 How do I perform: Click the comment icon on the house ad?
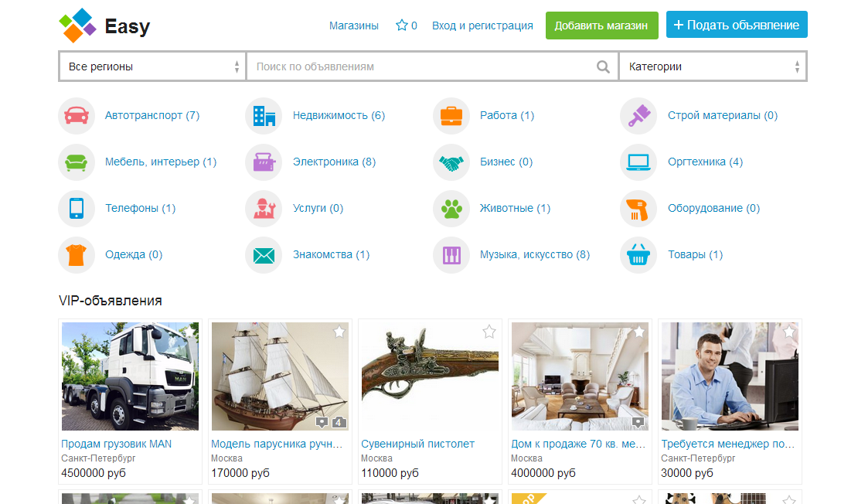click(638, 422)
